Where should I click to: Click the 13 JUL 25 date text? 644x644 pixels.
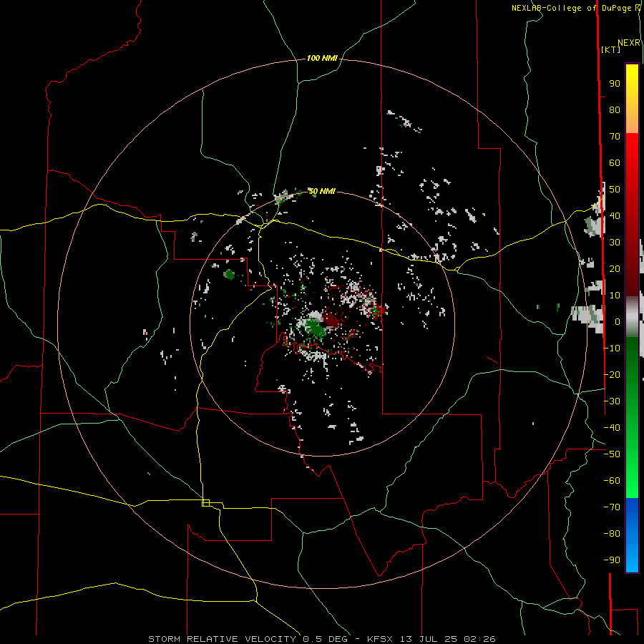tap(429, 639)
